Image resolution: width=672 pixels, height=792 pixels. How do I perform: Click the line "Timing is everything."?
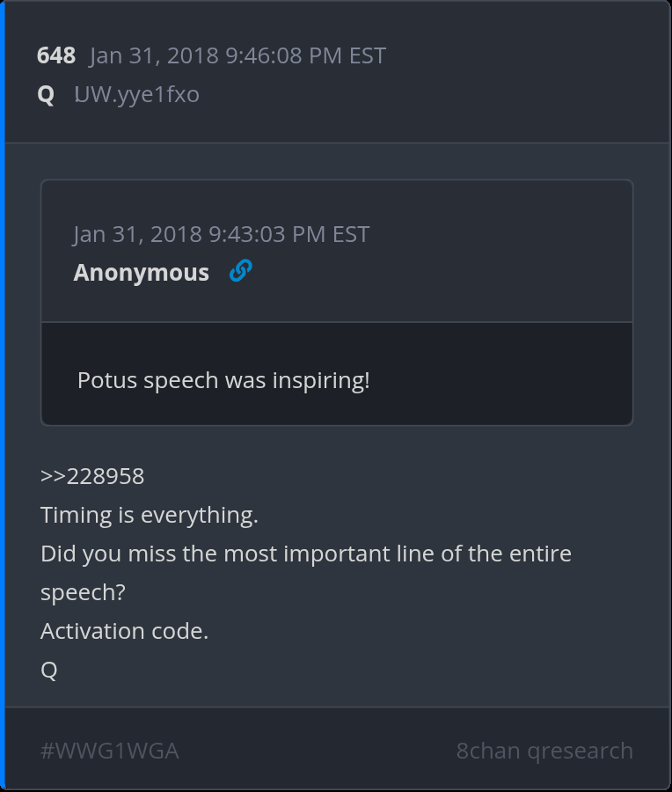pos(150,515)
